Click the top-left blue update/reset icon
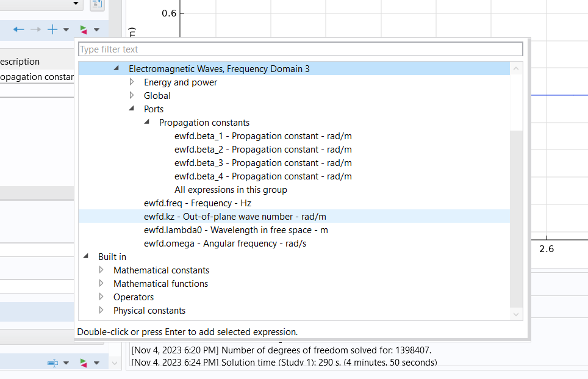588x379 pixels. click(x=96, y=5)
